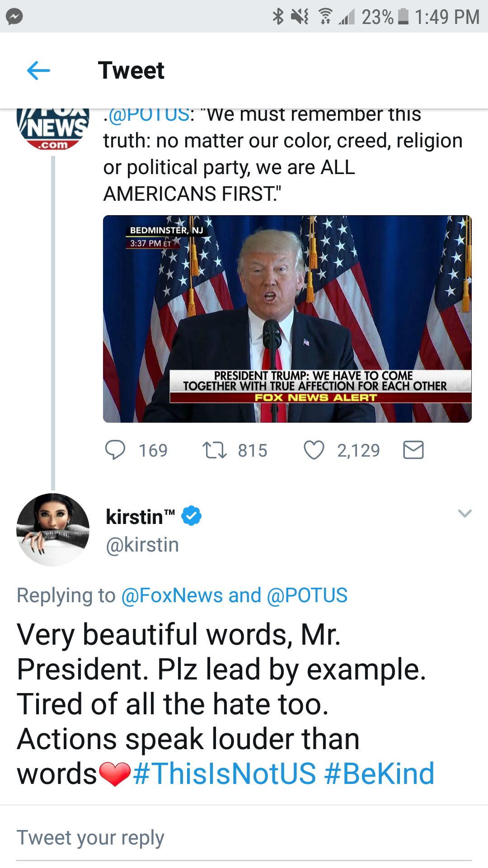Share the tweet via the envelope icon
488x868 pixels.
[413, 450]
